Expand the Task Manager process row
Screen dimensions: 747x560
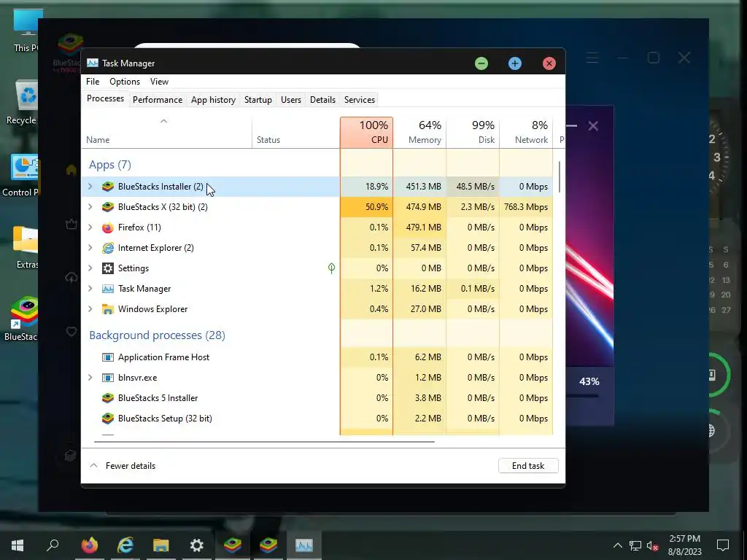[90, 289]
